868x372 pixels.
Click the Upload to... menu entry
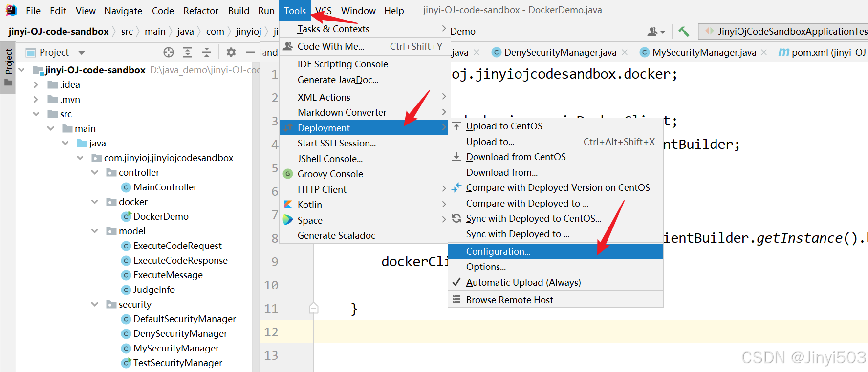(x=556, y=142)
